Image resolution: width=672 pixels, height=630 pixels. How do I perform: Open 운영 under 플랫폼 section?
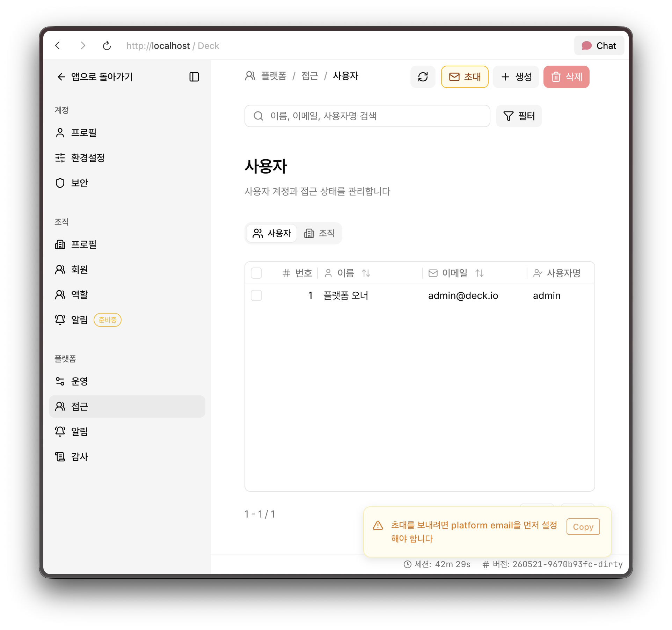coord(127,381)
